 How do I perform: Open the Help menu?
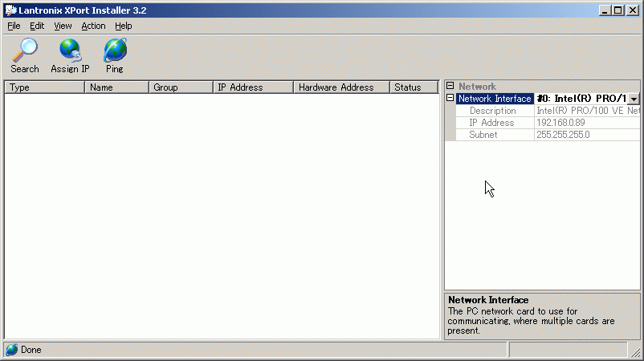click(123, 26)
